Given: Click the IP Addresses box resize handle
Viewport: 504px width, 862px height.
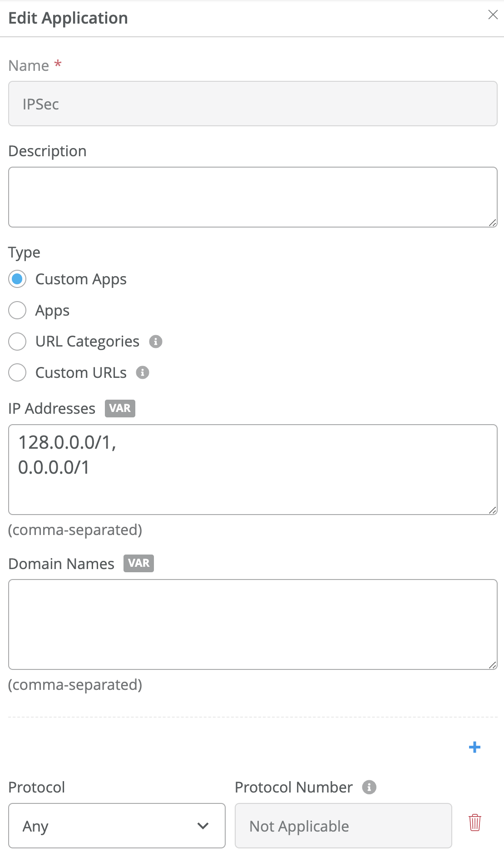Looking at the screenshot, I should [493, 510].
